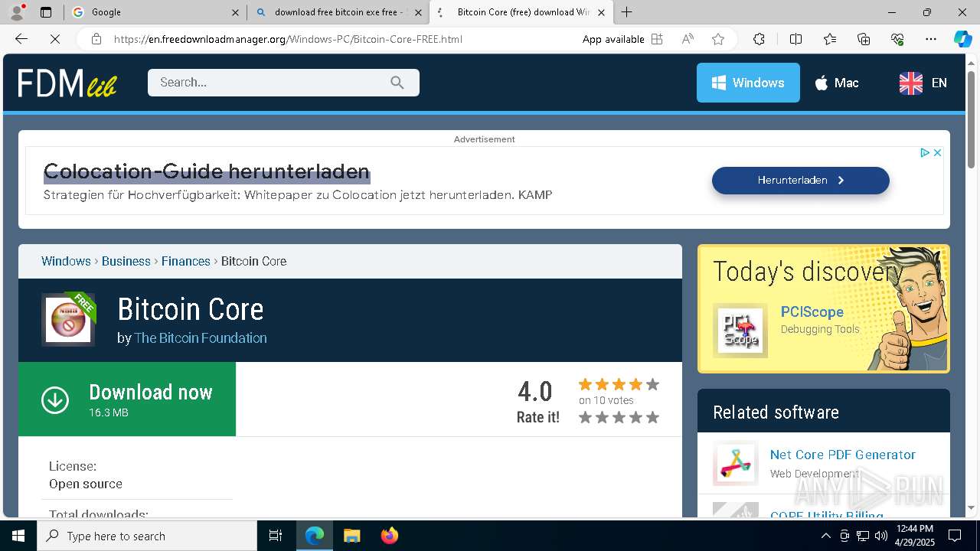Close the Google tab

click(x=235, y=12)
